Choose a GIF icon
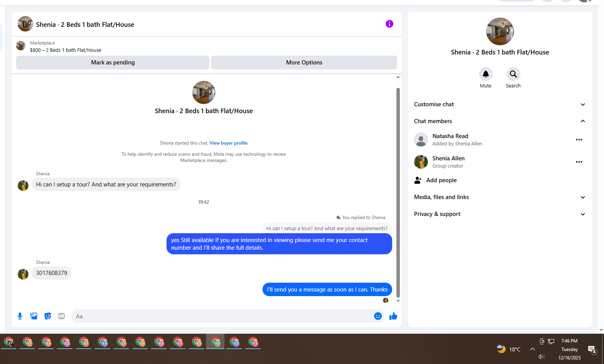This screenshot has width=604, height=364. (61, 316)
